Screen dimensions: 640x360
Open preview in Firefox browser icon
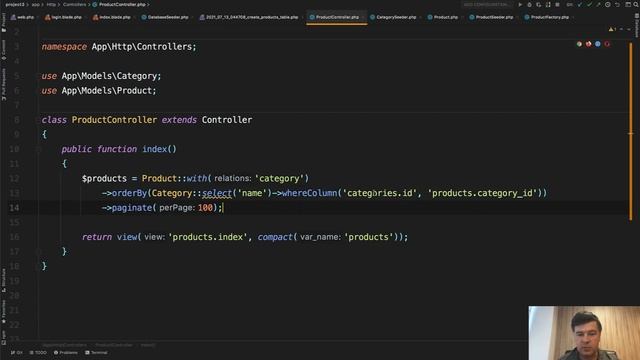pyautogui.click(x=589, y=44)
